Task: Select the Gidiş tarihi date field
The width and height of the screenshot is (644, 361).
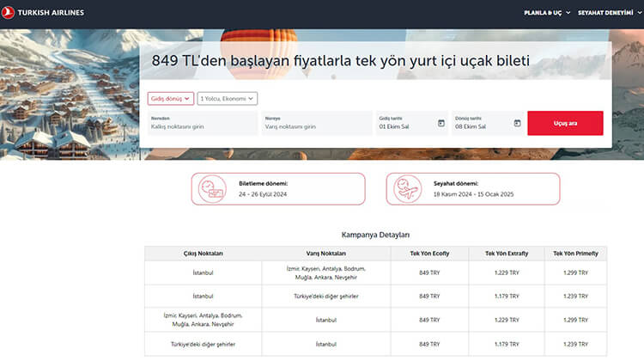Action: click(x=412, y=123)
